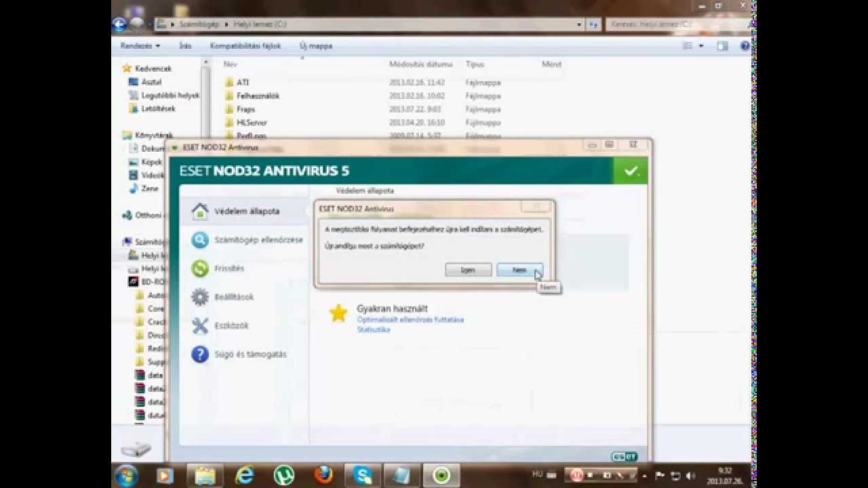
Task: Select Képek library in navigation pane
Action: click(x=151, y=162)
